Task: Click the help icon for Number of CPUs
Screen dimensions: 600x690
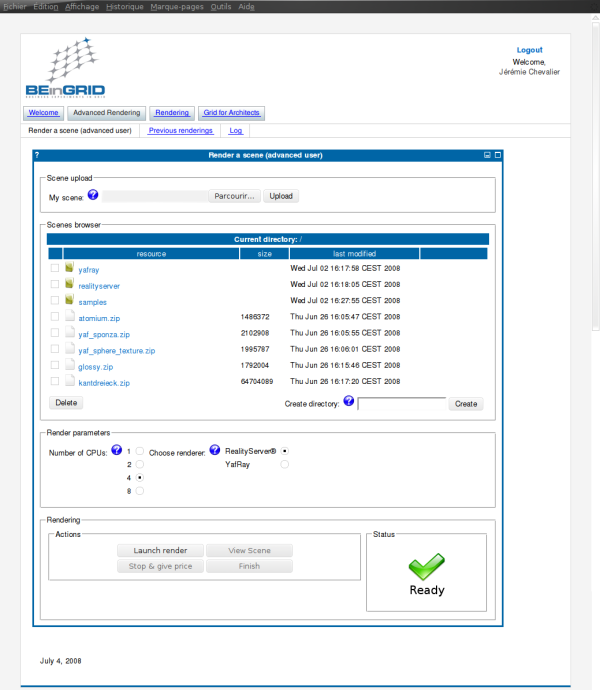Action: [x=117, y=450]
